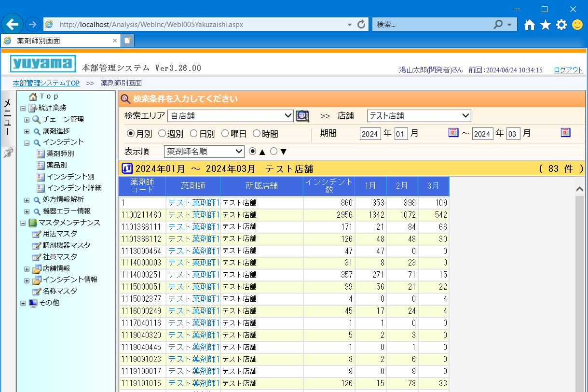Click the browser address bar URL

click(151, 24)
